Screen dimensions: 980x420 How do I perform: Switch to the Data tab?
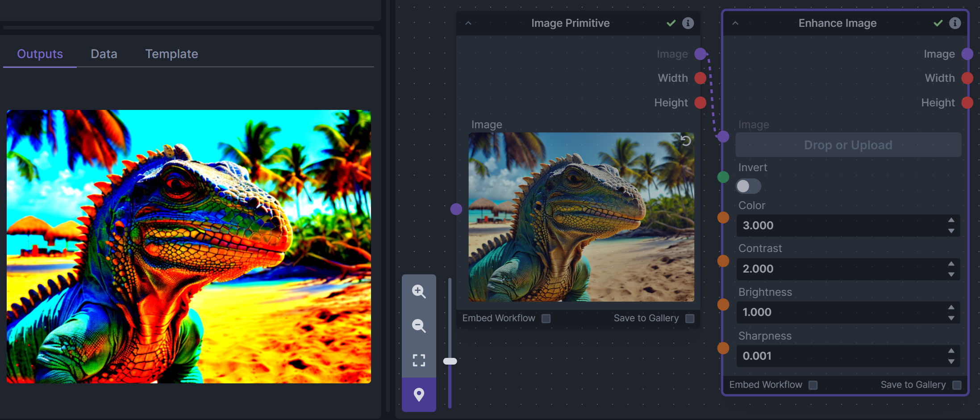click(x=104, y=54)
